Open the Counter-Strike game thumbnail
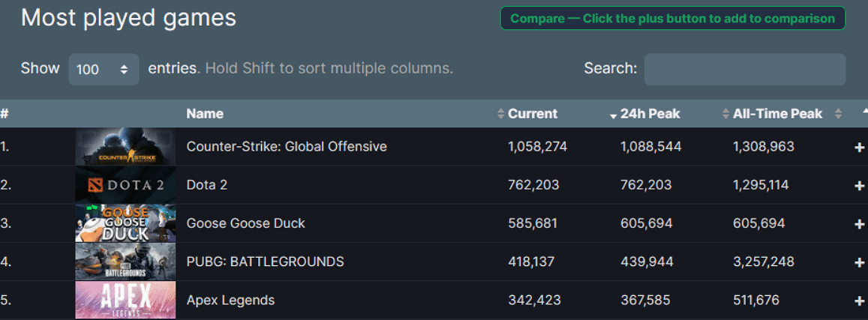868x320 pixels. (x=125, y=147)
